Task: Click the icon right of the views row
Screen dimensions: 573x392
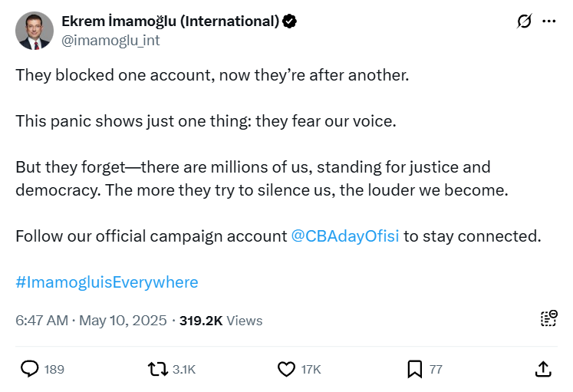Action: pos(548,320)
